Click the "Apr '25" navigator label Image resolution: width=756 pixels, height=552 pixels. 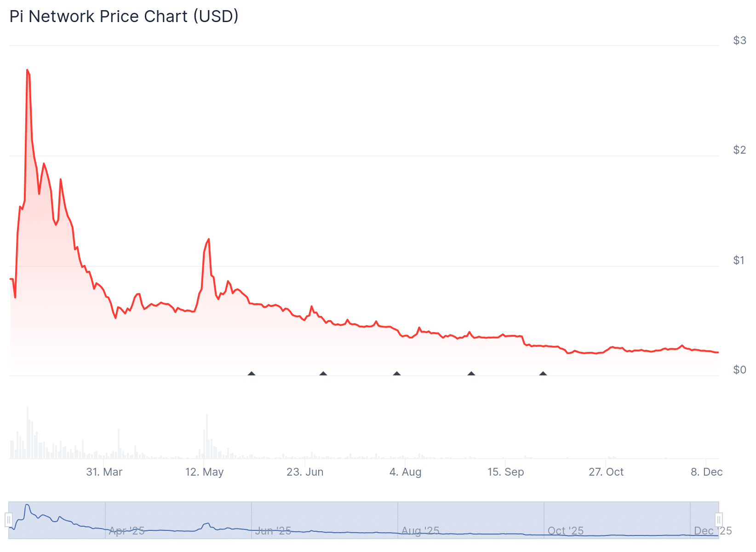[126, 531]
